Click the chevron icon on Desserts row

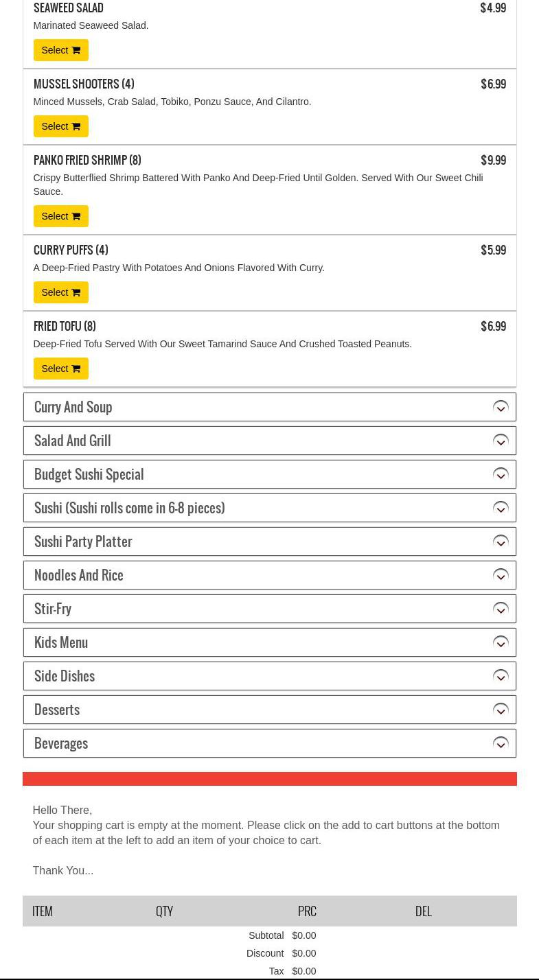(501, 710)
